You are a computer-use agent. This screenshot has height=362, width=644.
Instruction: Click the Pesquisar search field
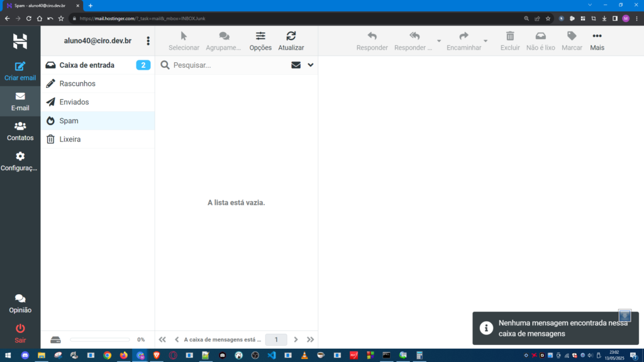pos(226,65)
